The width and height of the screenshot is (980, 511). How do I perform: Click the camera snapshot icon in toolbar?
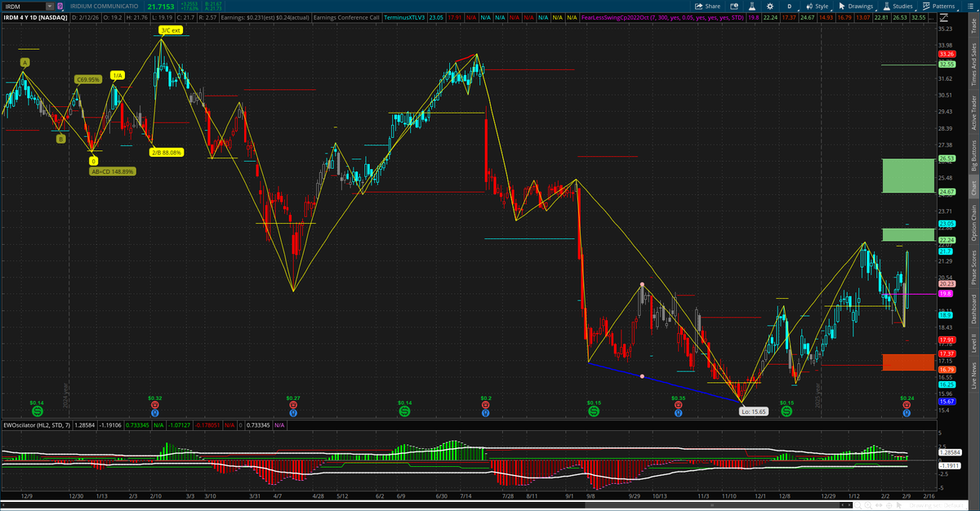point(734,6)
